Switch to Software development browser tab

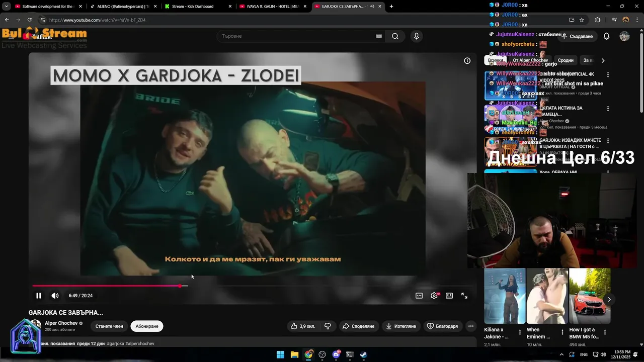pyautogui.click(x=48, y=7)
